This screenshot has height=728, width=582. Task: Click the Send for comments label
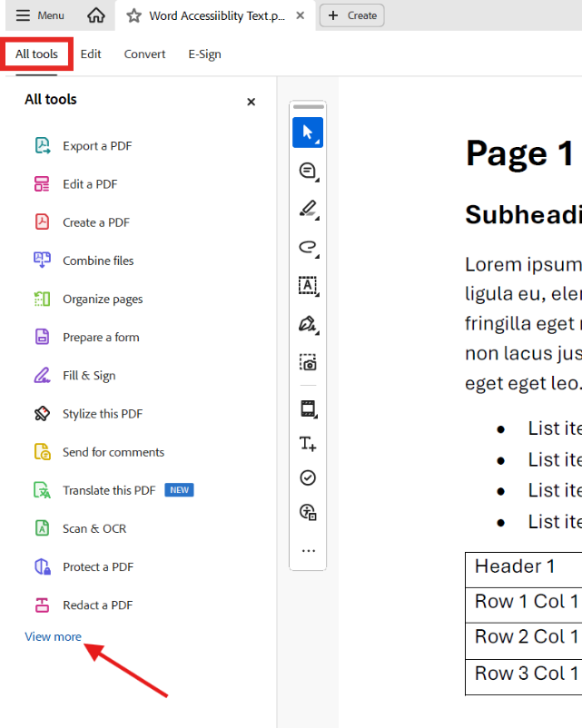tap(113, 452)
